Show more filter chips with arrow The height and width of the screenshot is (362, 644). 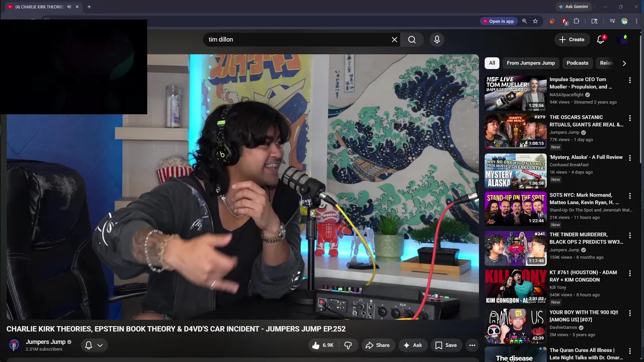pos(624,63)
